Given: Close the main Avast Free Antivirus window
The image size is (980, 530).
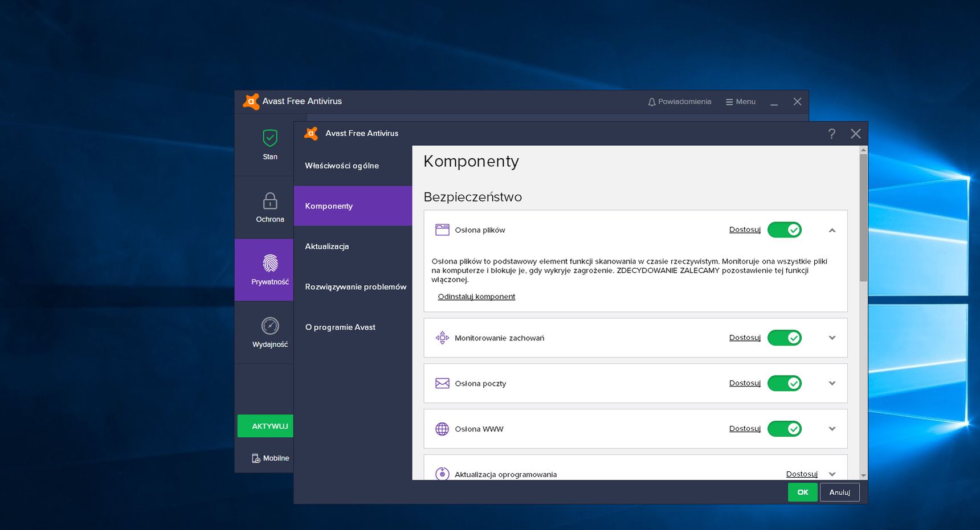Looking at the screenshot, I should pyautogui.click(x=798, y=101).
